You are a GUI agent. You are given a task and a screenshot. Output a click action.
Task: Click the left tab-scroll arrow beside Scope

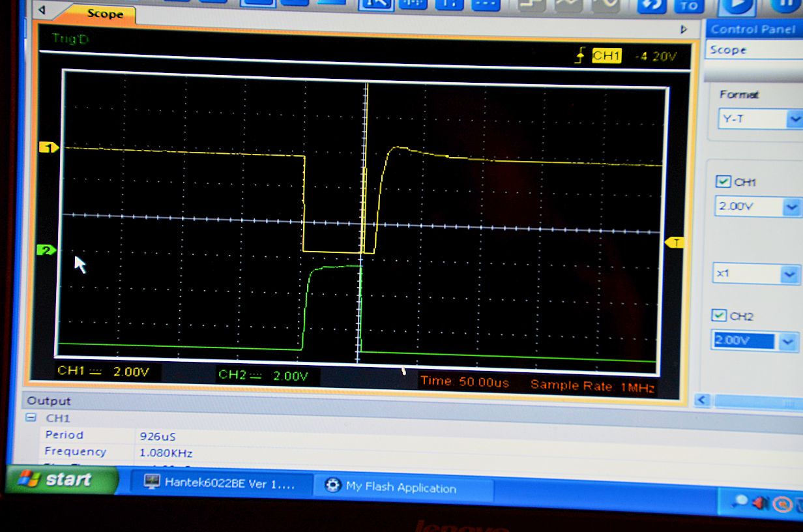click(x=42, y=10)
